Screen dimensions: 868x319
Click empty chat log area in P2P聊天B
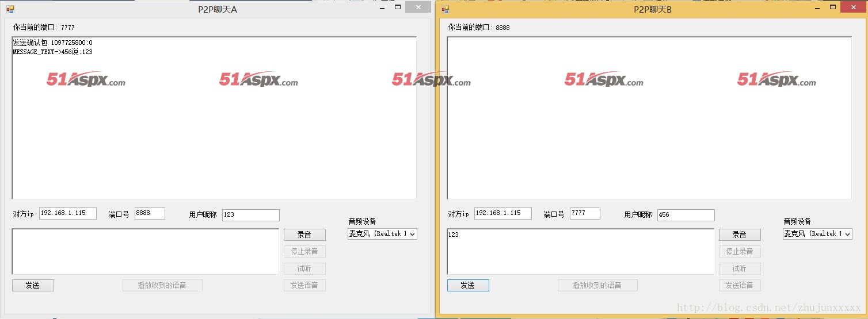click(x=649, y=118)
